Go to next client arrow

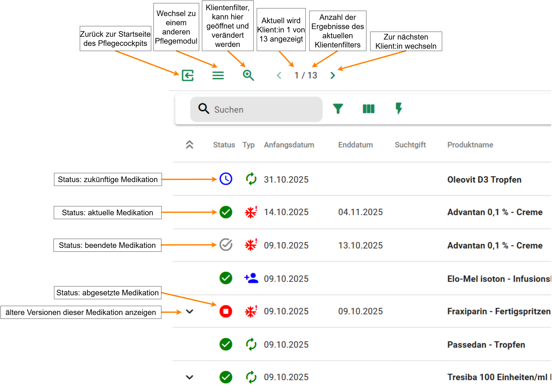[332, 75]
